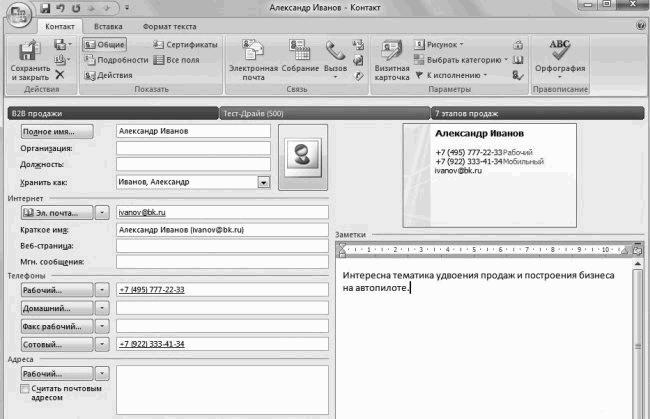Click the forward contact icon above Delete
This screenshot has width=650, height=419.
[61, 60]
